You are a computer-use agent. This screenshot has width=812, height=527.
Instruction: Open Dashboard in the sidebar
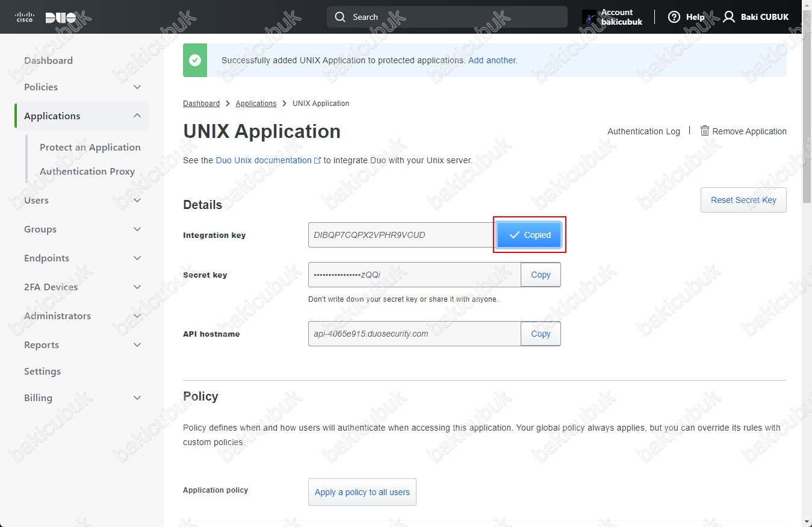point(48,60)
